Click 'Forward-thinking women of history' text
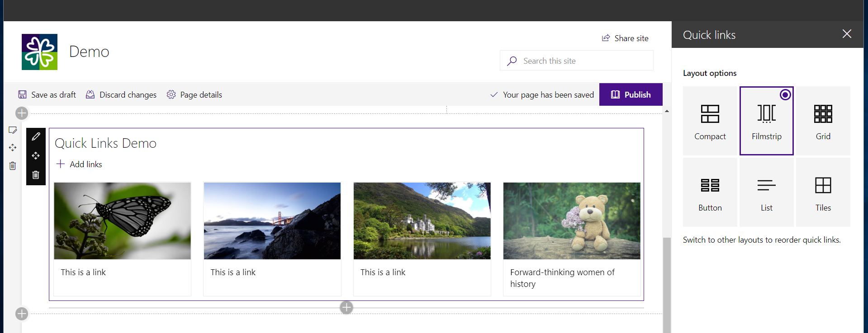Image resolution: width=868 pixels, height=333 pixels. tap(562, 278)
